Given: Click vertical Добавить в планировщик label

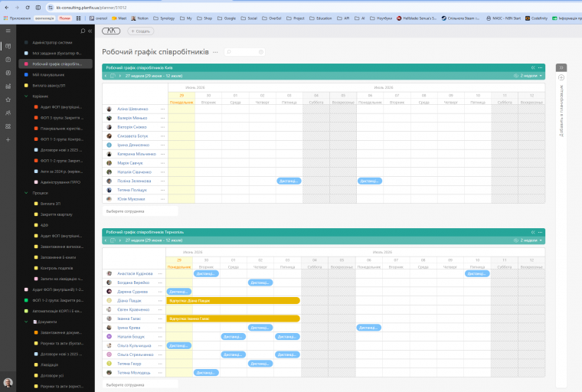Looking at the screenshot, I should click(561, 110).
